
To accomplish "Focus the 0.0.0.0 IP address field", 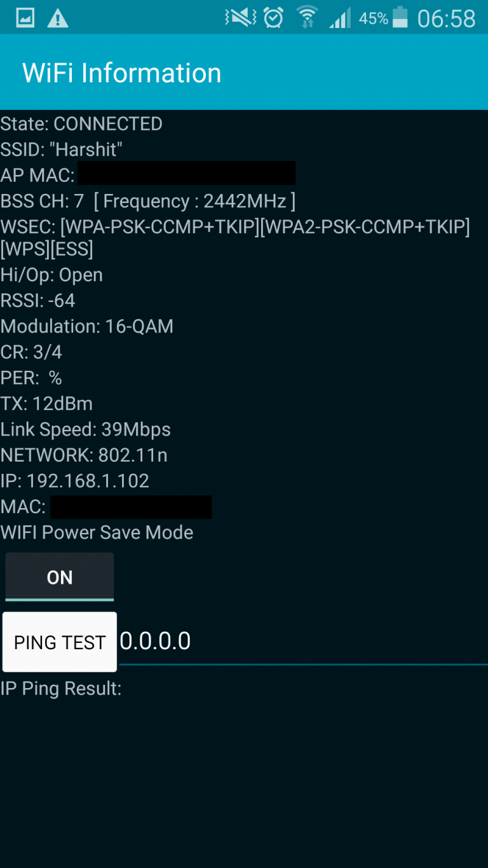I will click(303, 641).
